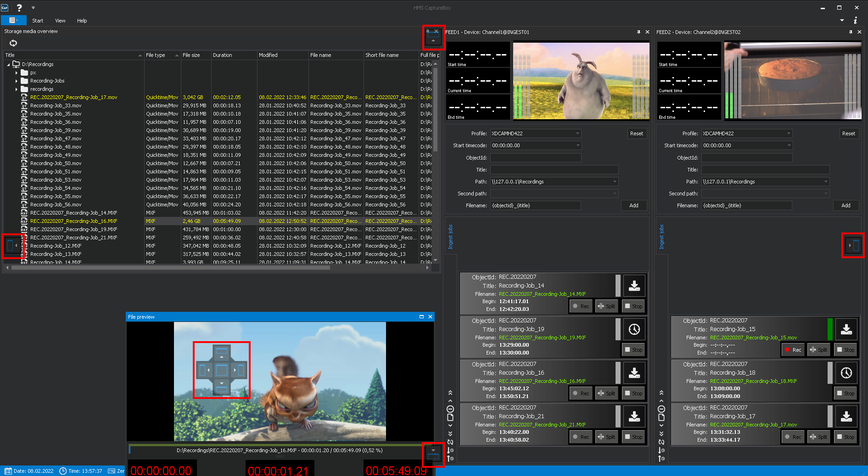868x476 pixels.
Task: Click the storage list horizontal scrollbar
Action: (170, 267)
